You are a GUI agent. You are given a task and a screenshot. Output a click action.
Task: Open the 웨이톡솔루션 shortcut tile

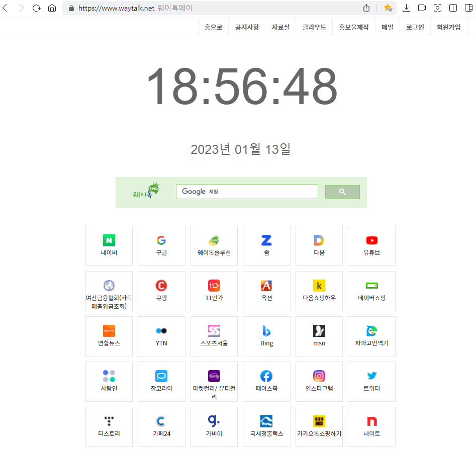pos(214,246)
